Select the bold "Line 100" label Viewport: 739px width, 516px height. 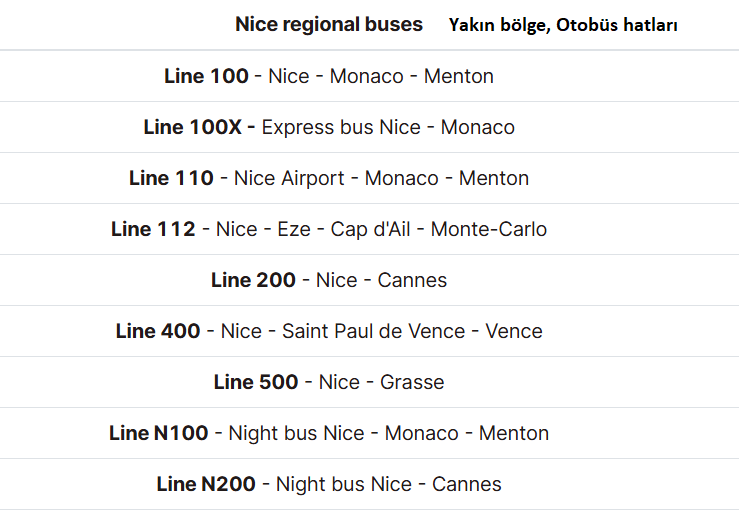tap(206, 76)
